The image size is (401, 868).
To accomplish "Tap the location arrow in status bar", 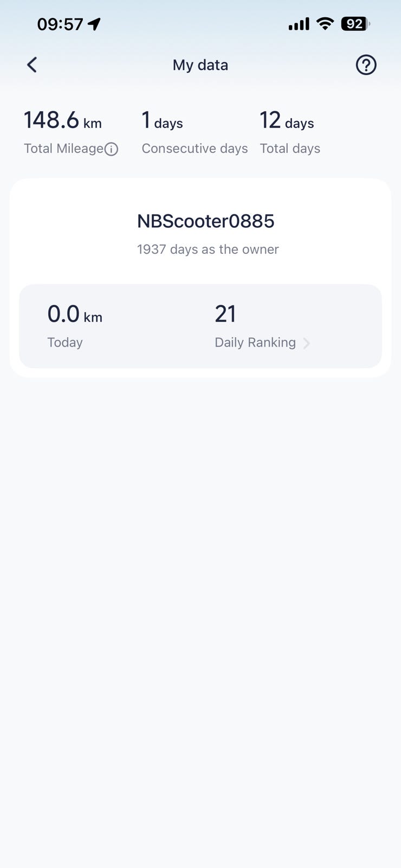I will click(x=94, y=24).
